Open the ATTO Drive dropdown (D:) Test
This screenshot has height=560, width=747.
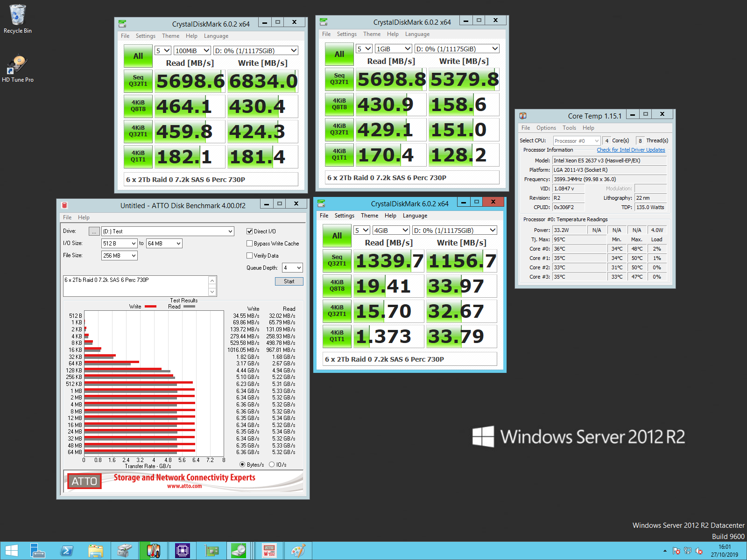click(168, 231)
